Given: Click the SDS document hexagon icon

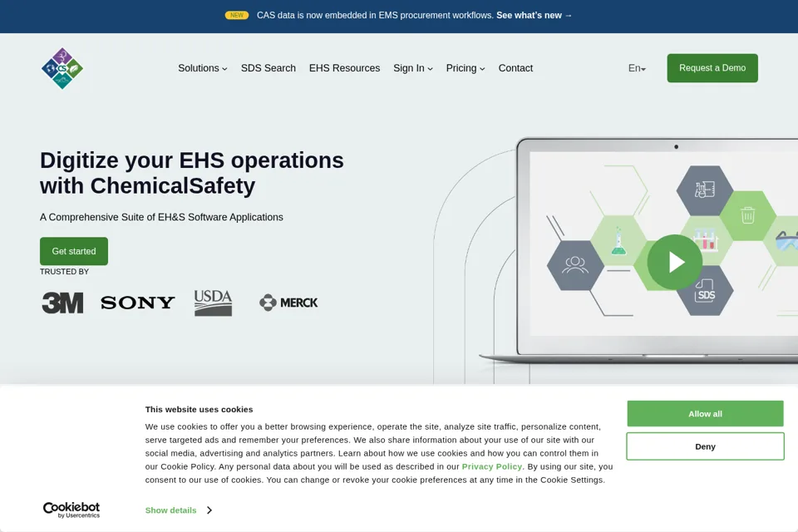Looking at the screenshot, I should 705,290.
